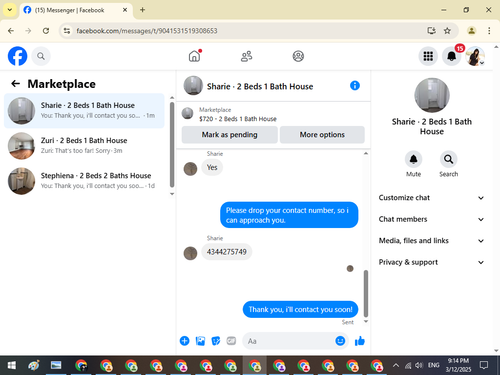
Task: Open Windows action center notifications icon
Action: 484,365
